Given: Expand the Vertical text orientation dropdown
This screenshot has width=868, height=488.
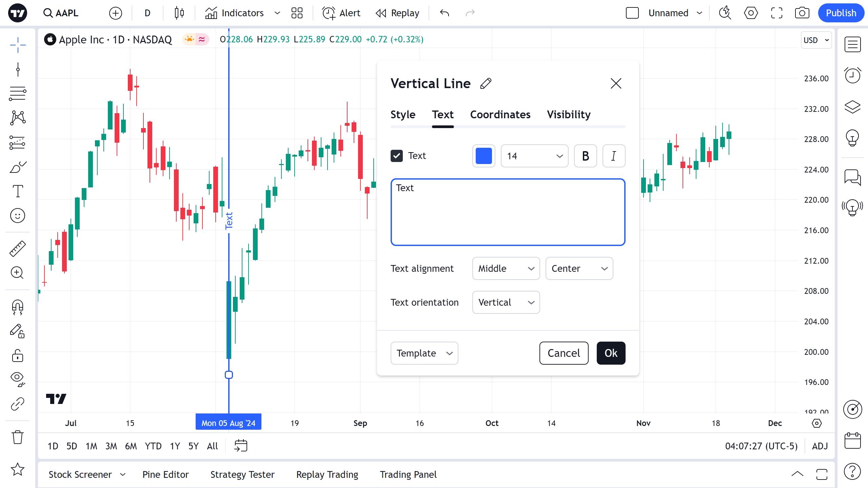Looking at the screenshot, I should [x=506, y=302].
